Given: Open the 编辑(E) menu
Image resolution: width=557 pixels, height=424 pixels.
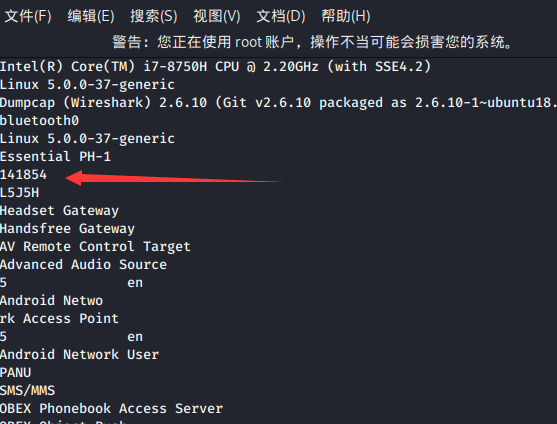Looking at the screenshot, I should tap(91, 16).
